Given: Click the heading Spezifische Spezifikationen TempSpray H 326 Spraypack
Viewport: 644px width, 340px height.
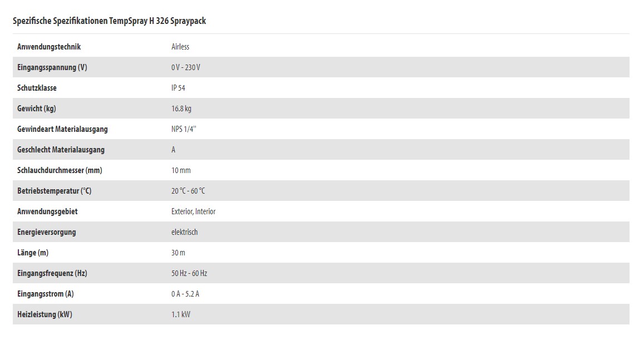Looking at the screenshot, I should [109, 21].
